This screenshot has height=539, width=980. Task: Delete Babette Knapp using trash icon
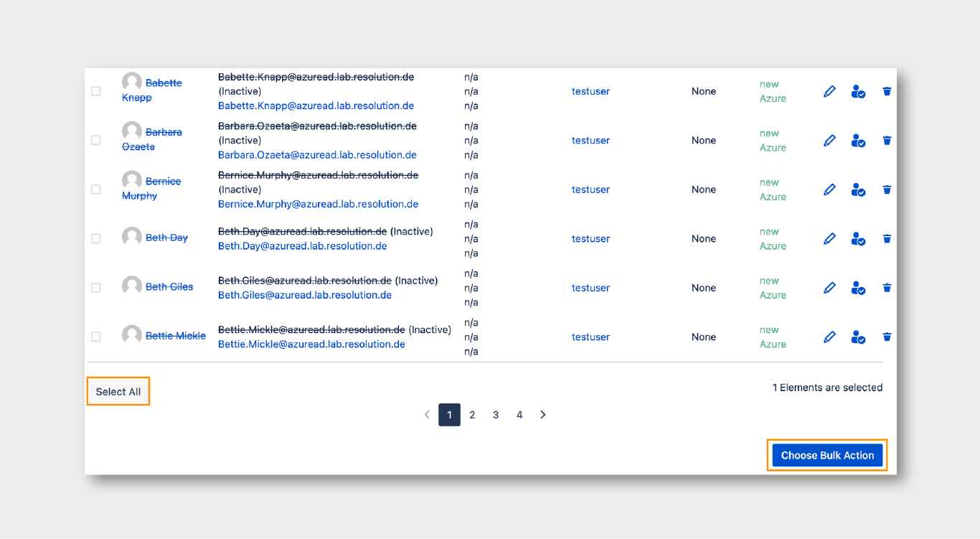(887, 91)
